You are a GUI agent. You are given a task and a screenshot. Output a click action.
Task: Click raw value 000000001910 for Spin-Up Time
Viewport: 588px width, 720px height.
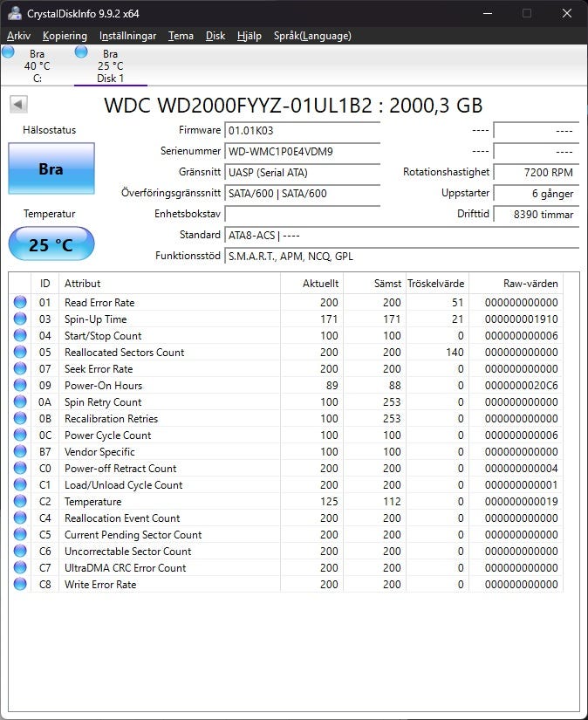(522, 319)
